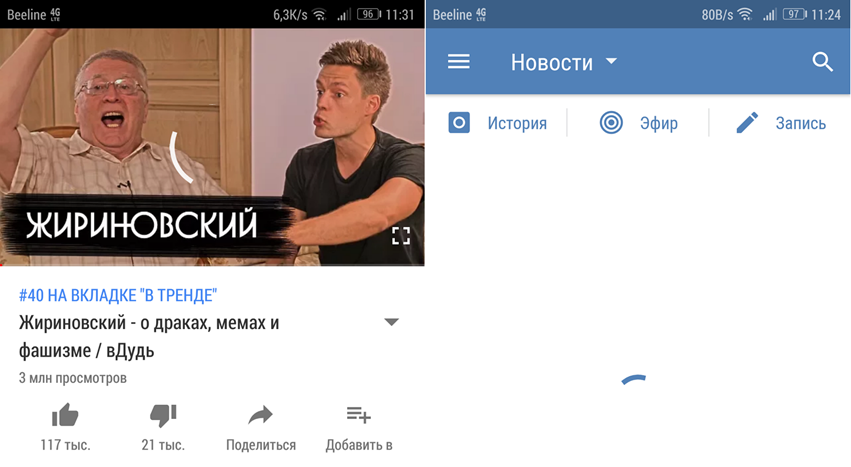Open the Новости dropdown arrow
This screenshot has height=467, width=851.
[612, 61]
